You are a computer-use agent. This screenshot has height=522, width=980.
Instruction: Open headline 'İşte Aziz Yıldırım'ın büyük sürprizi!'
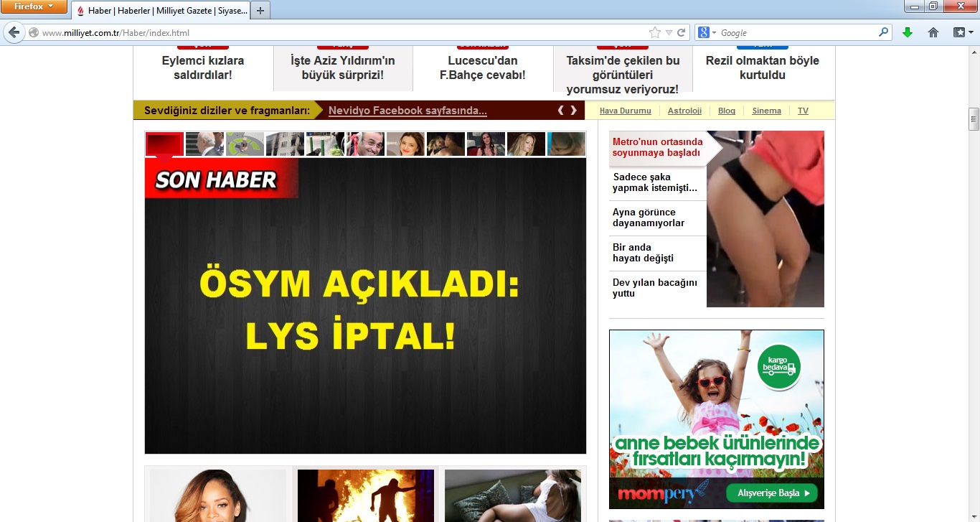[342, 67]
